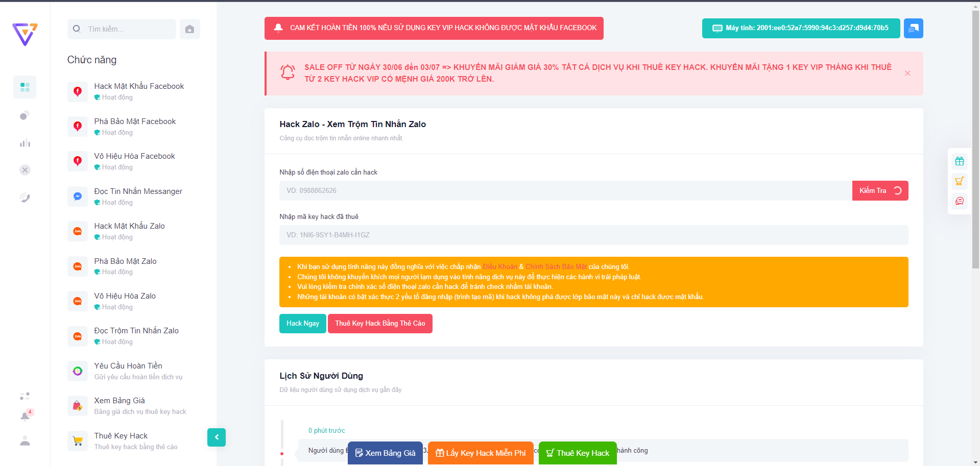Open Phá Bảo Mật Facebook menu item
Screen dimensions: 980x466
[135, 121]
